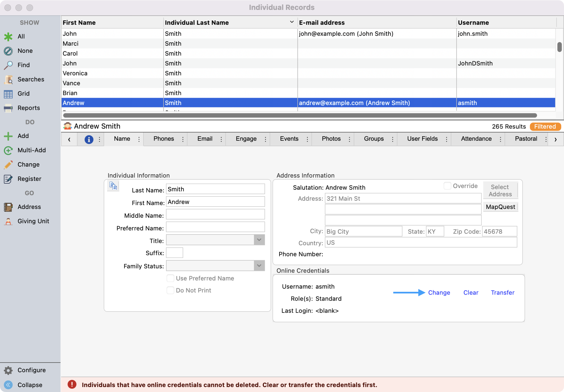Click the green asterisk All icon
This screenshot has height=392, width=564.
click(8, 37)
